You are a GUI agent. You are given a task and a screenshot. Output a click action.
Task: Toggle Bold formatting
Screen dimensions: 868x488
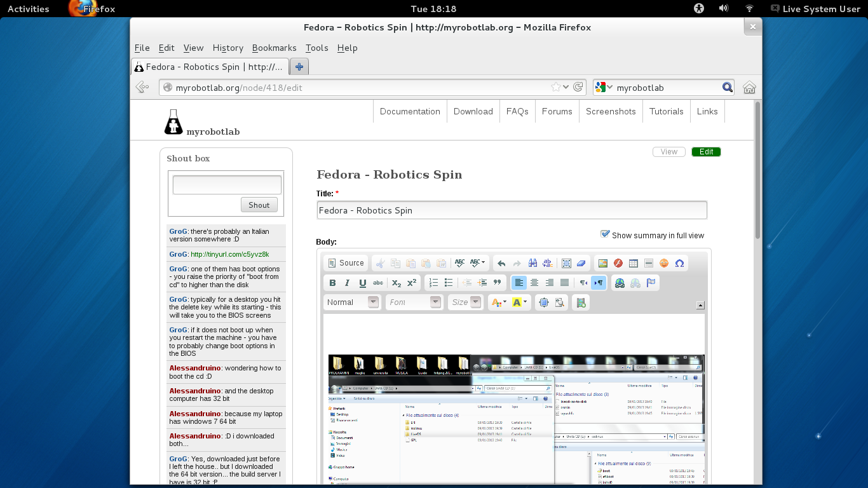[332, 283]
